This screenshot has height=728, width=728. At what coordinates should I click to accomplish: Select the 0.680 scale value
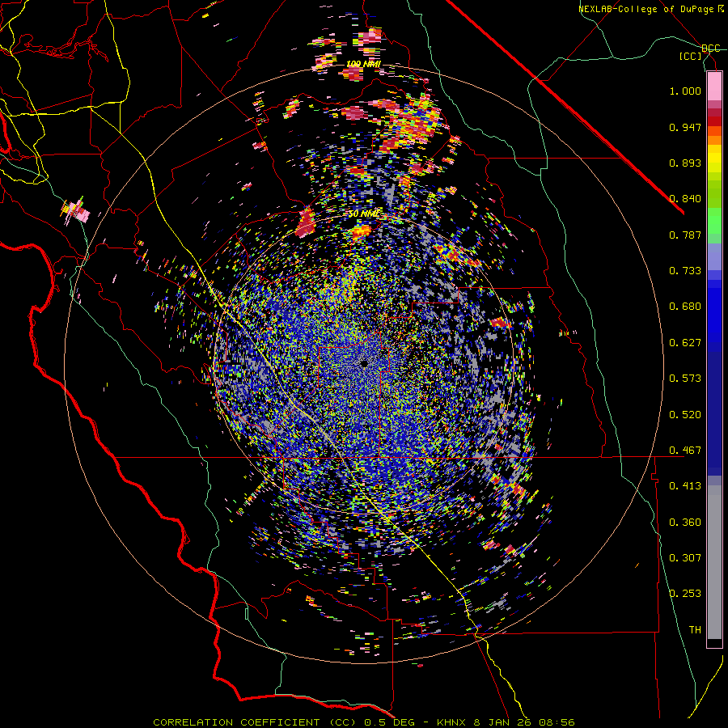685,307
